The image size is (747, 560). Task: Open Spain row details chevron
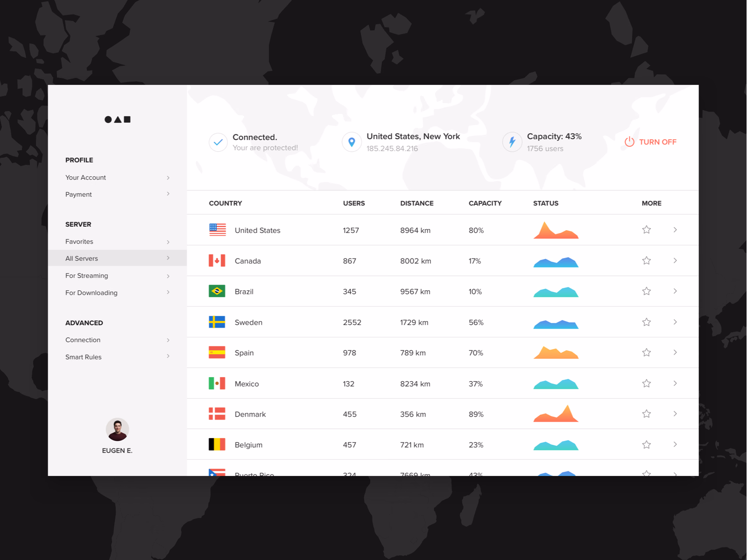pyautogui.click(x=675, y=352)
